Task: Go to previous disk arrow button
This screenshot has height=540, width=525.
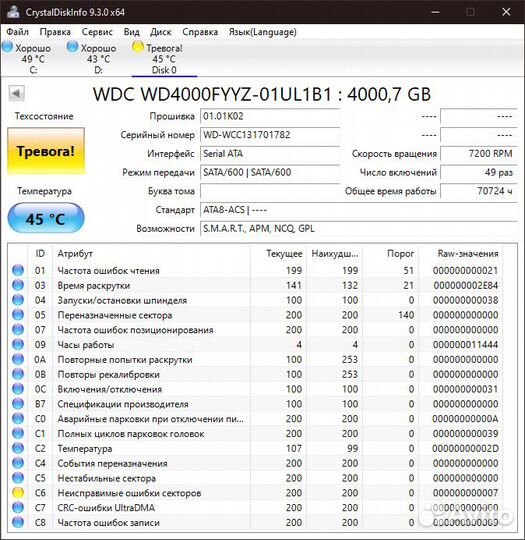Action: (17, 93)
